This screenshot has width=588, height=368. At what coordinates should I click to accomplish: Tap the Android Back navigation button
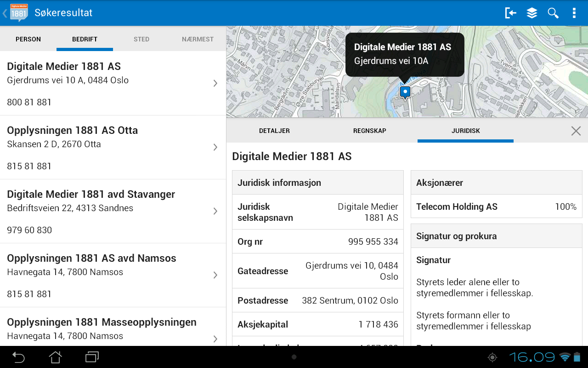pos(18,357)
